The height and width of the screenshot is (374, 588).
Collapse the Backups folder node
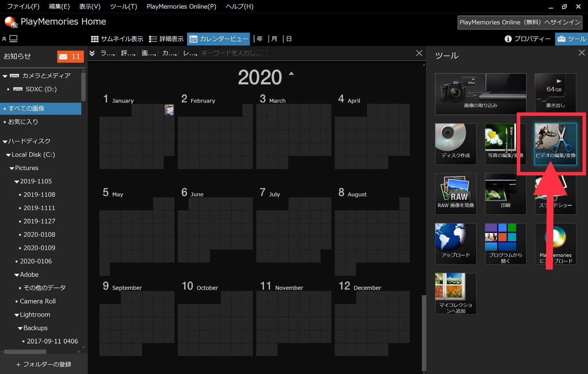click(x=20, y=329)
